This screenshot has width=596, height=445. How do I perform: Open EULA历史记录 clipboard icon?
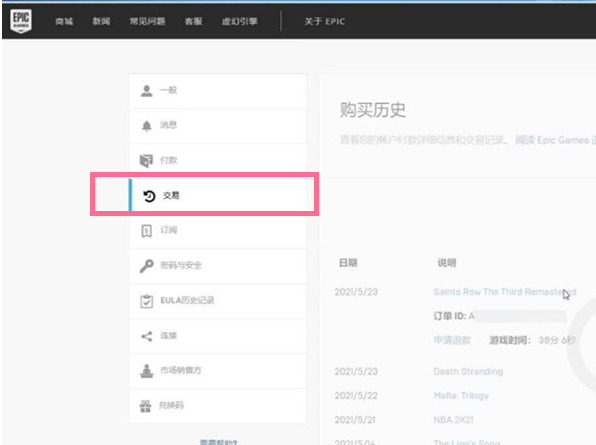click(146, 301)
